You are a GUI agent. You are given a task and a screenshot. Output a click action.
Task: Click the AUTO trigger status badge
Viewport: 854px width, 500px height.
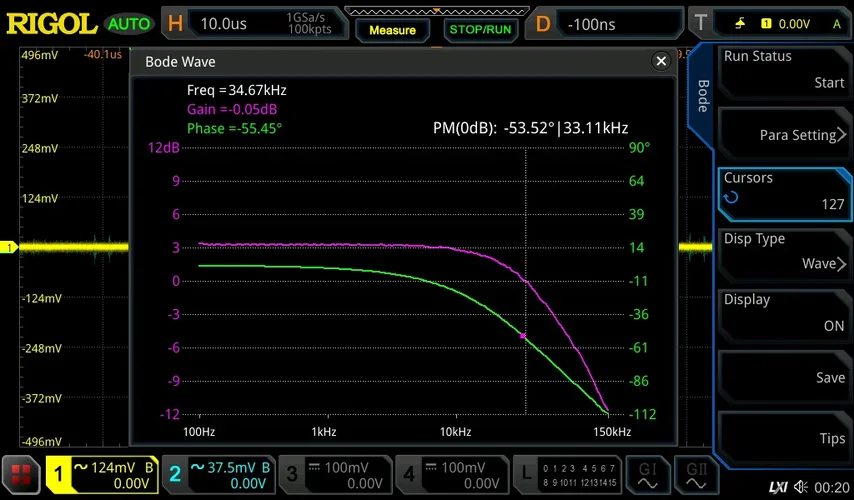point(129,24)
